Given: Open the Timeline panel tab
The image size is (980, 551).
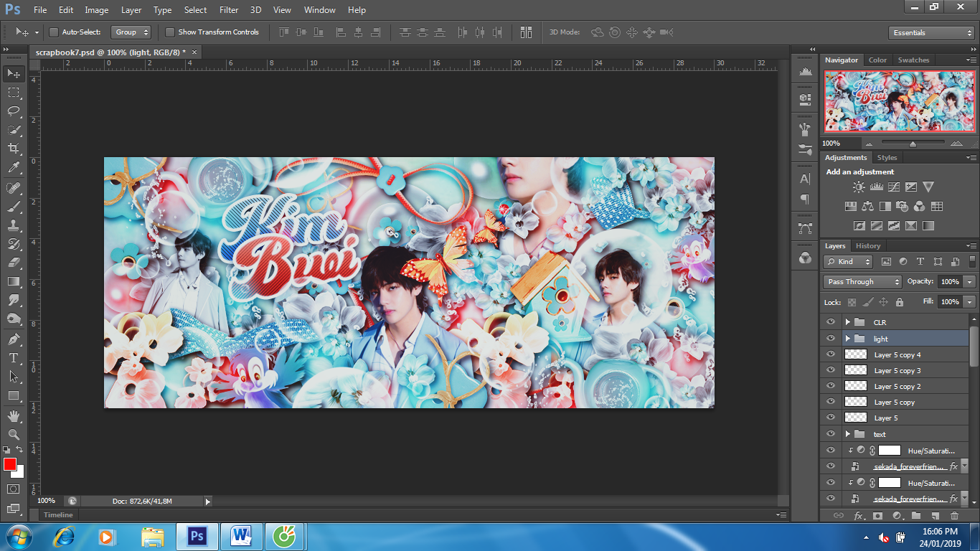Looking at the screenshot, I should [58, 514].
